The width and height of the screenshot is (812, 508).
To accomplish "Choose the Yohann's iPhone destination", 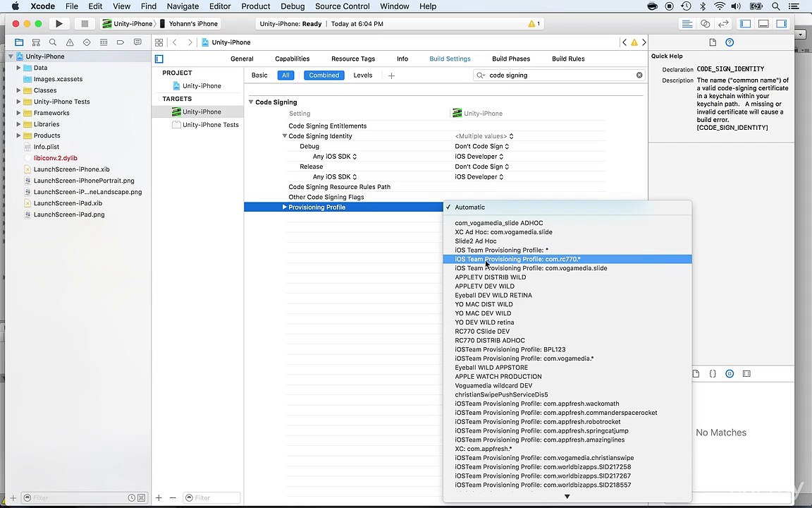I will point(189,24).
